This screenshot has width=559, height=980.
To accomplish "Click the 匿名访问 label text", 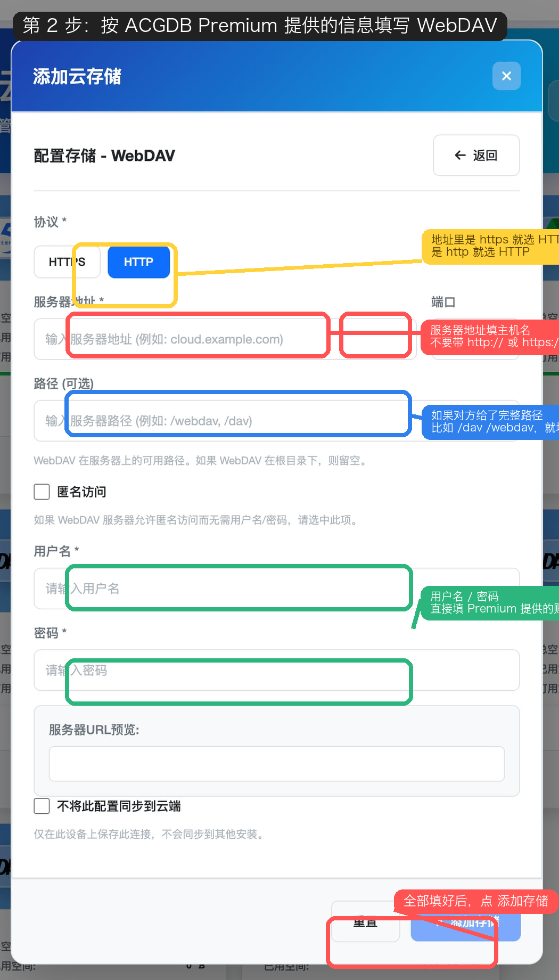I will point(81,492).
